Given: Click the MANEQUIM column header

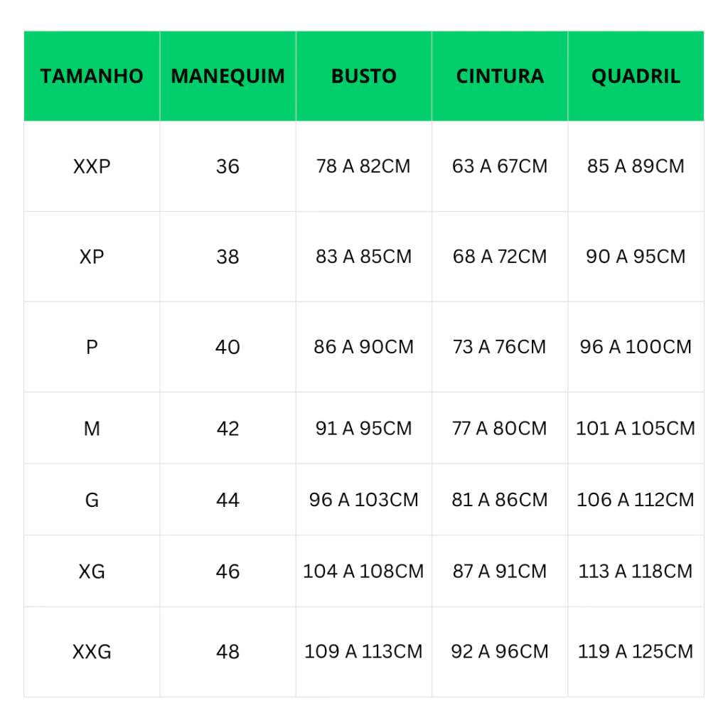Looking at the screenshot, I should [228, 76].
